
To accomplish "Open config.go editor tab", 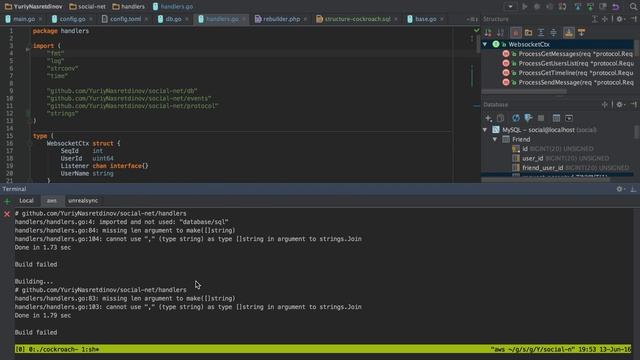I will (x=72, y=19).
